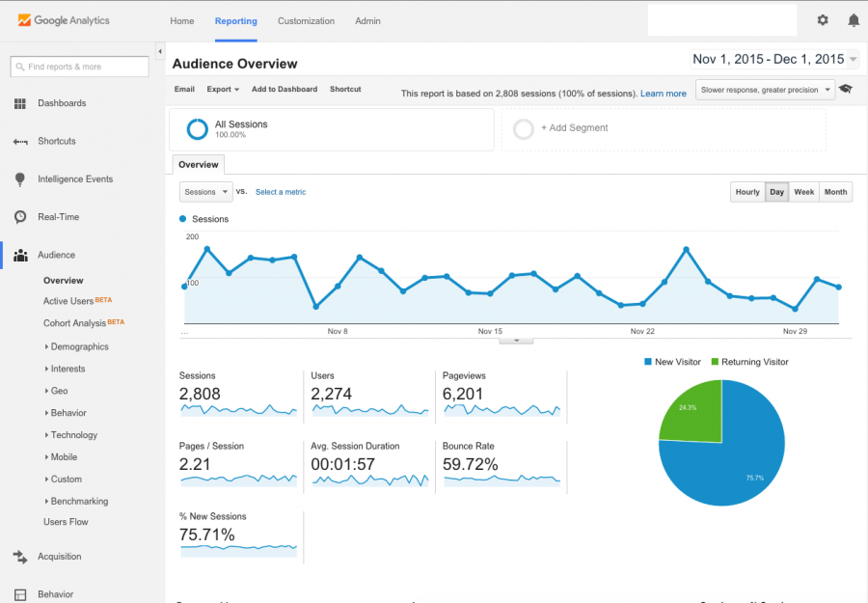The height and width of the screenshot is (603, 868).
Task: Select the Overview tab above the chart
Action: click(198, 164)
